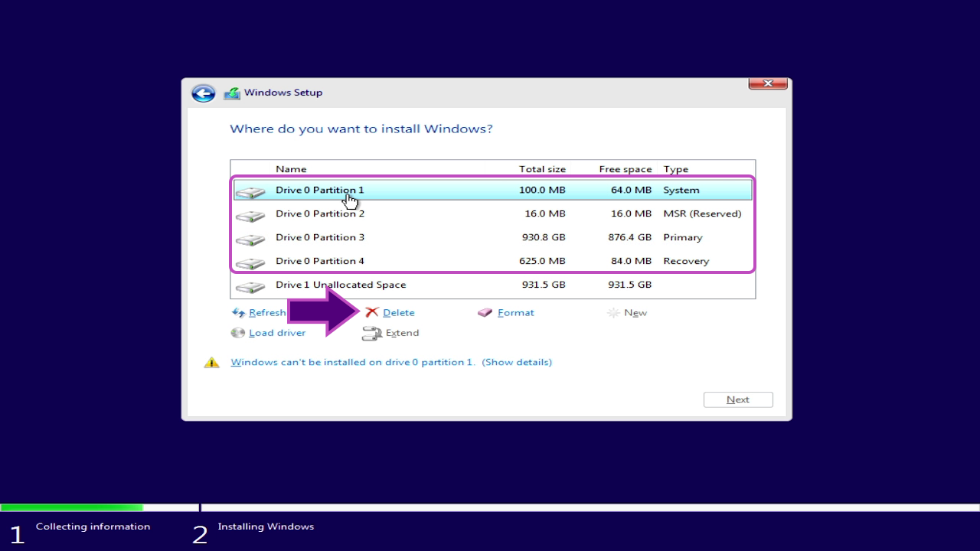Click the Delete text link
Viewport: 980px width, 551px height.
[x=398, y=313]
